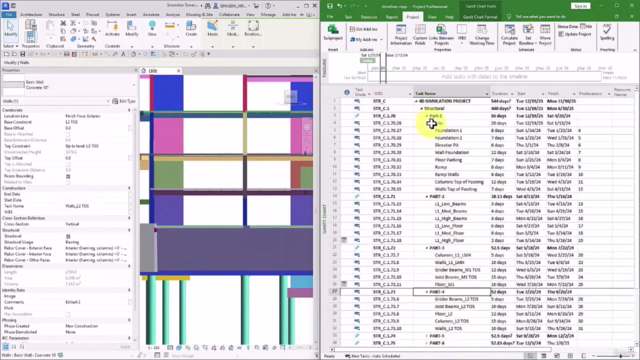
Task: Click Sign in button in MS Project
Action: [580, 6]
